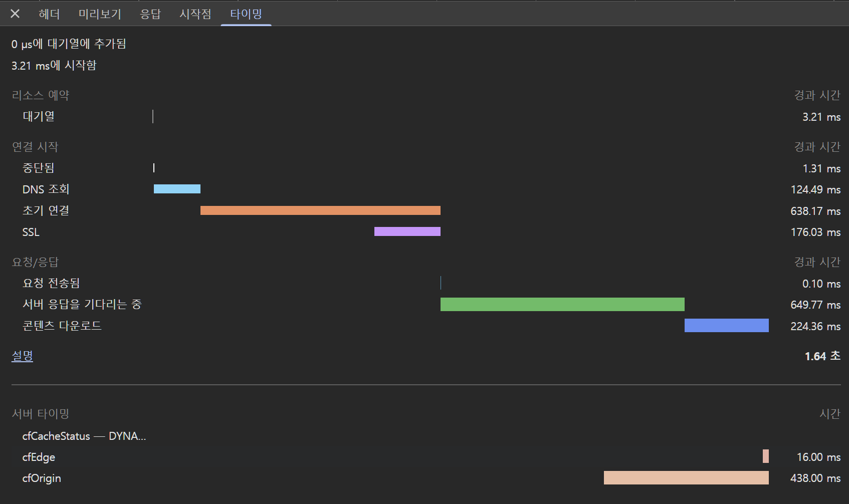Click the 대기열 row label

coord(39,117)
